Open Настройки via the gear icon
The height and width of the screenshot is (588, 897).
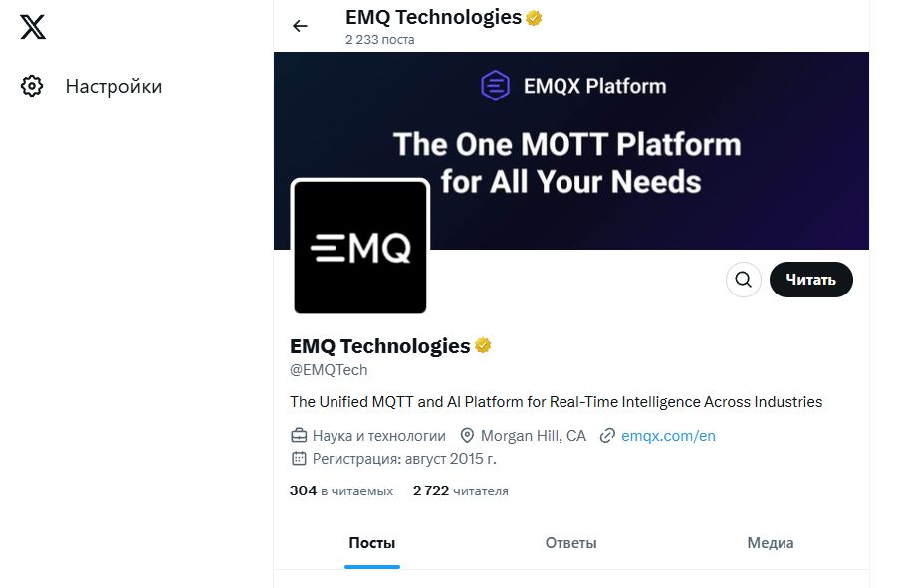(32, 86)
